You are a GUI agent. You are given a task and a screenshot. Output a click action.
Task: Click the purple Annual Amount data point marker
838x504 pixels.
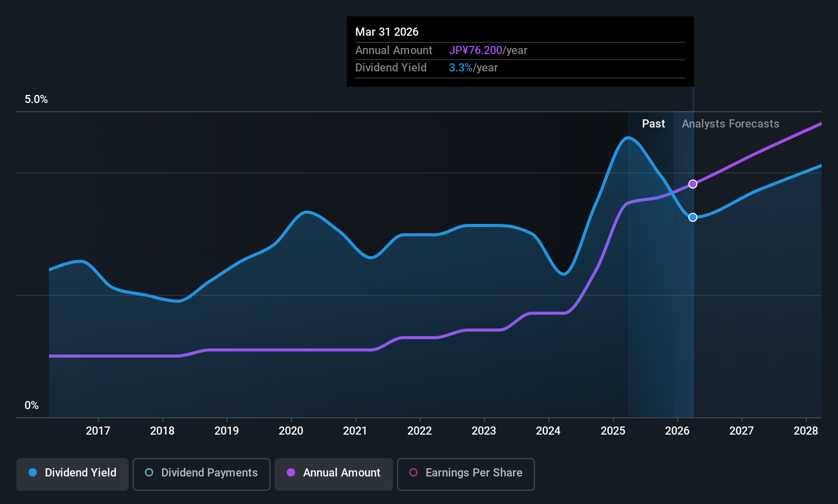(x=693, y=184)
